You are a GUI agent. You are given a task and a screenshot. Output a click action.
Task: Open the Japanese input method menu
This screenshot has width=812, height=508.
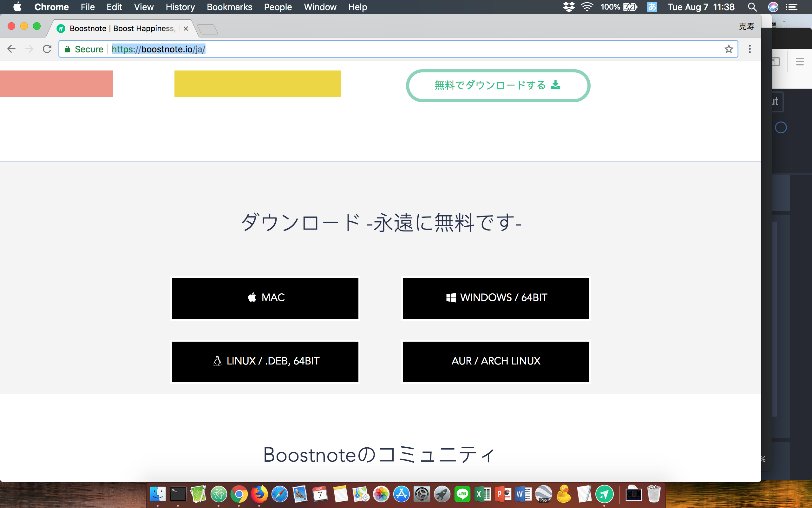tap(652, 7)
